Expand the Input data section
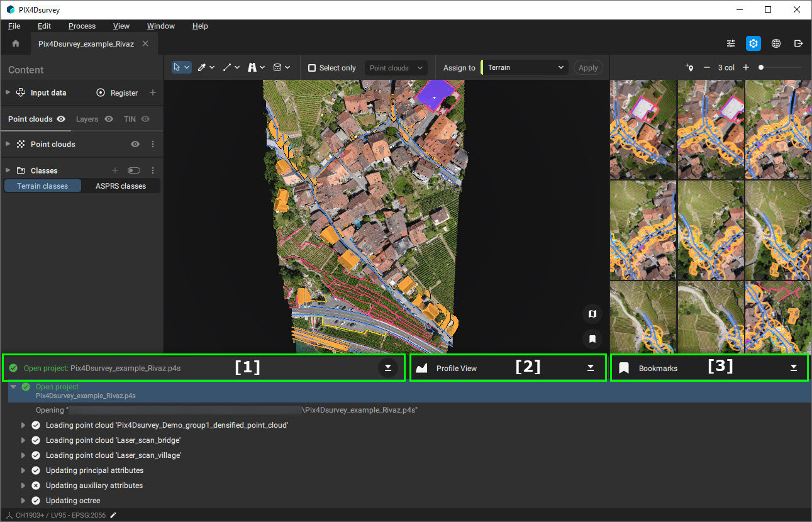 8,92
